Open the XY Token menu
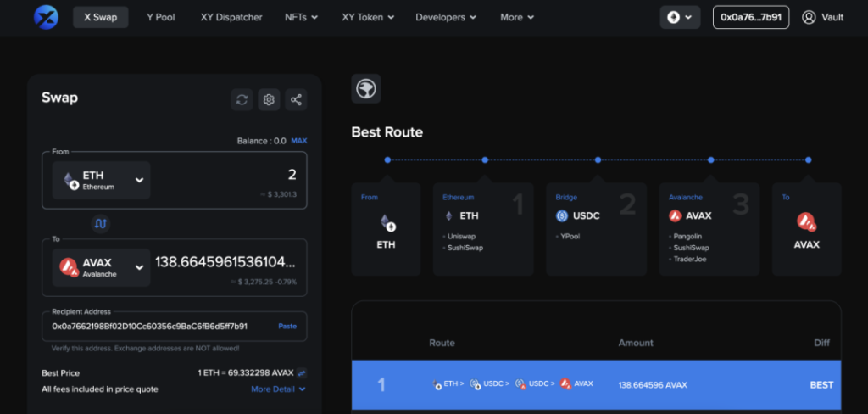Image resolution: width=868 pixels, height=414 pixels. coord(368,17)
